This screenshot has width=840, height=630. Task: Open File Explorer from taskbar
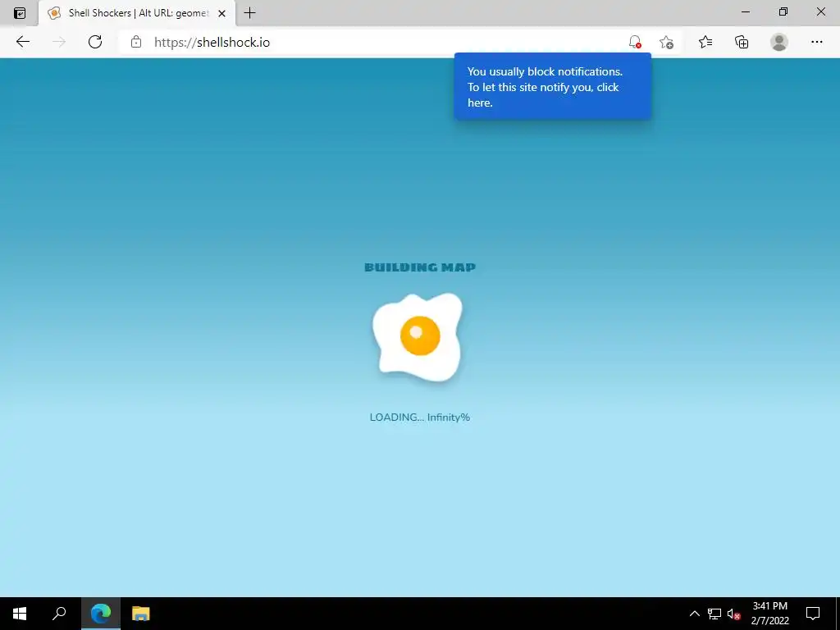141,614
